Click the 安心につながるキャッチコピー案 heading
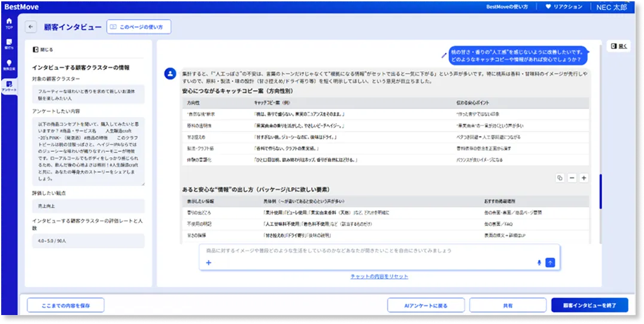Viewport: 644px width, 324px height. point(238,91)
